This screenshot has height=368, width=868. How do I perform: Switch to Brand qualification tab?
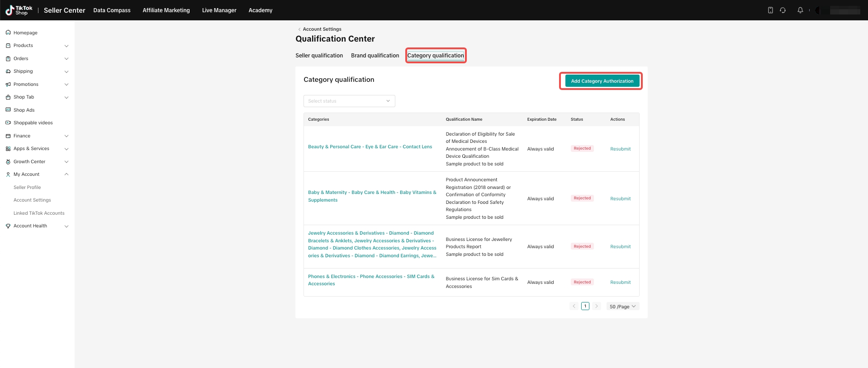[x=375, y=56]
